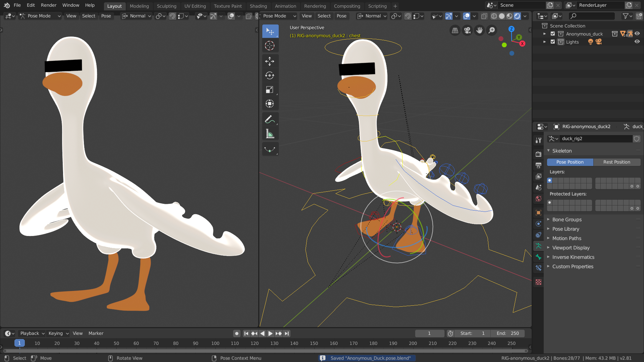The width and height of the screenshot is (644, 362).
Task: Select the Annotate tool
Action: click(x=270, y=119)
